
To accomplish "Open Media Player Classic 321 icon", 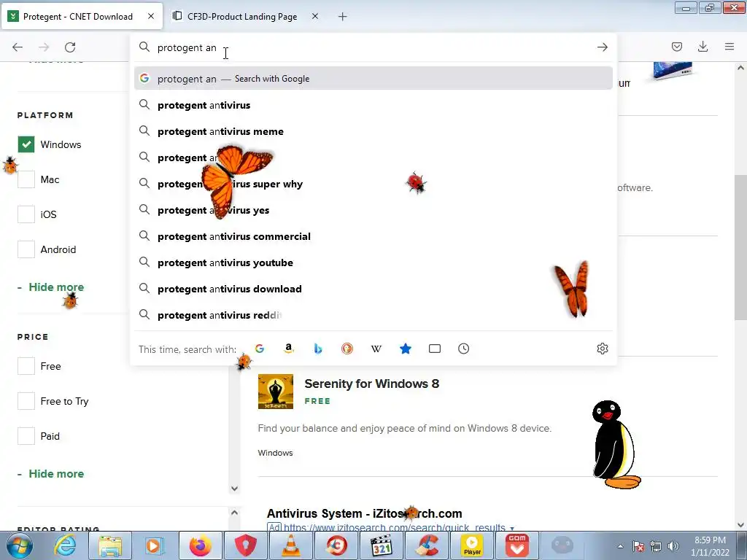I will pos(382,545).
